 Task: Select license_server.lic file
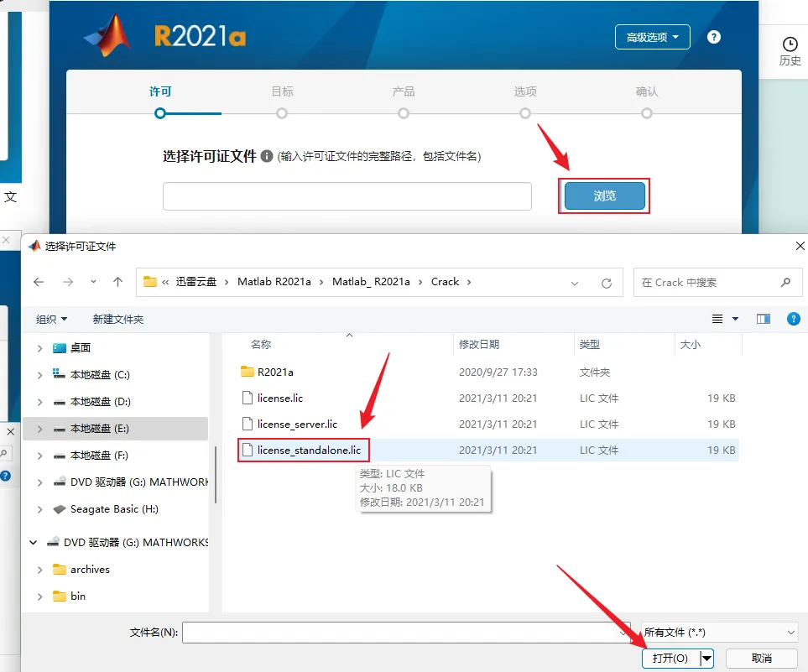coord(297,425)
